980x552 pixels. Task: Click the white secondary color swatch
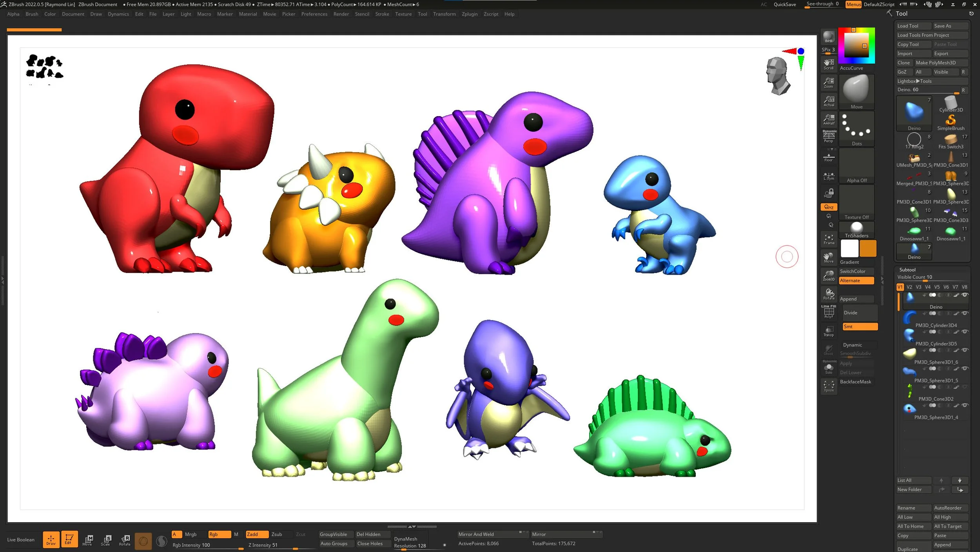click(849, 248)
